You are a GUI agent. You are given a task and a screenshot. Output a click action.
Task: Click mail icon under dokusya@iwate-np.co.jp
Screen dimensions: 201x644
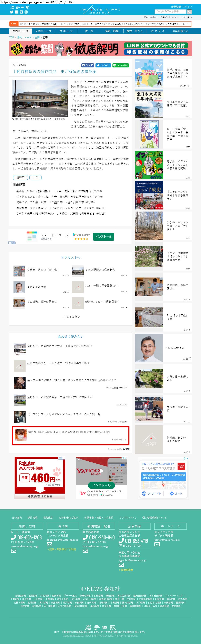(x=14, y=551)
